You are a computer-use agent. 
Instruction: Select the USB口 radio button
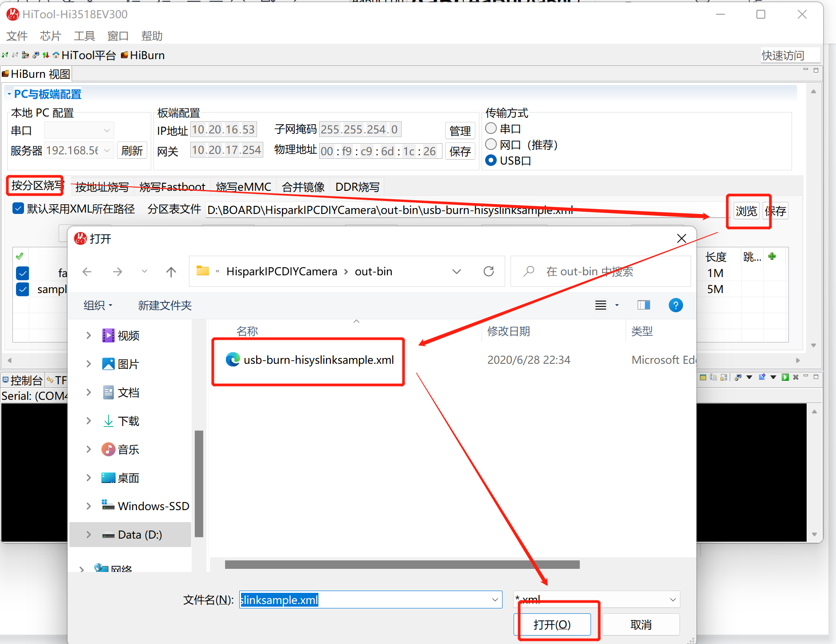491,160
